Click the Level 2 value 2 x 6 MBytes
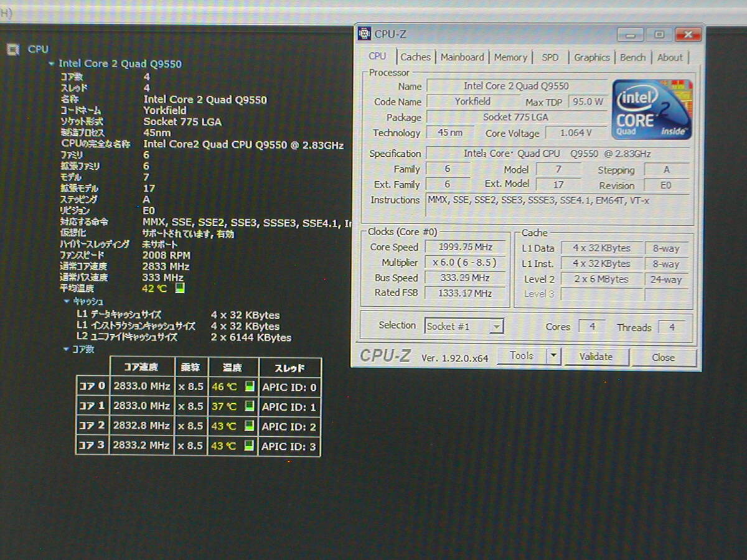The width and height of the screenshot is (747, 560). [x=601, y=279]
